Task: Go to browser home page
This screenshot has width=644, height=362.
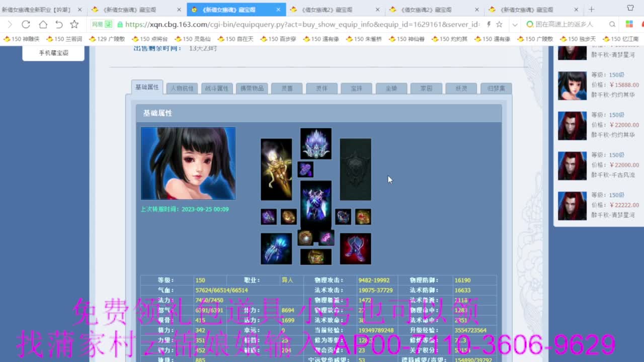Action: pyautogui.click(x=43, y=24)
